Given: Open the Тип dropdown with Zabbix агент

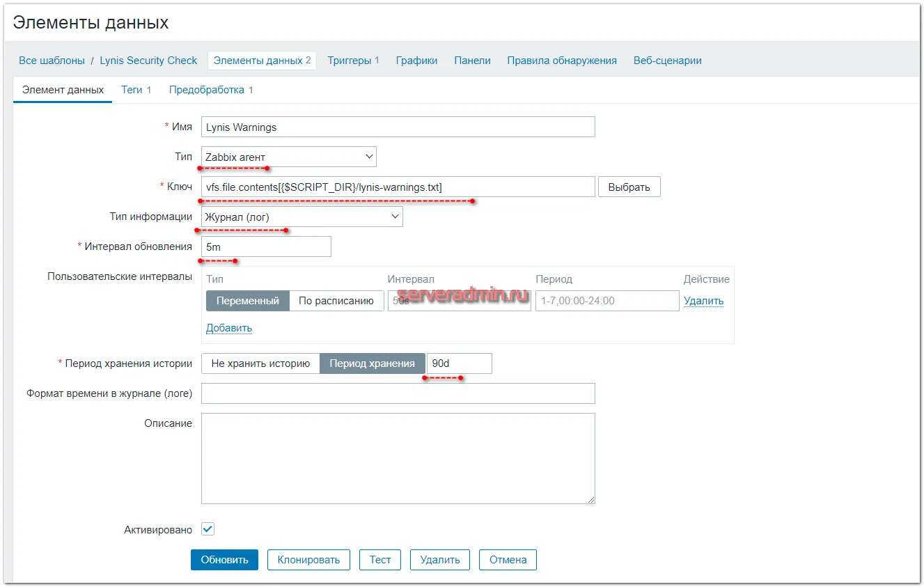Looking at the screenshot, I should (289, 157).
